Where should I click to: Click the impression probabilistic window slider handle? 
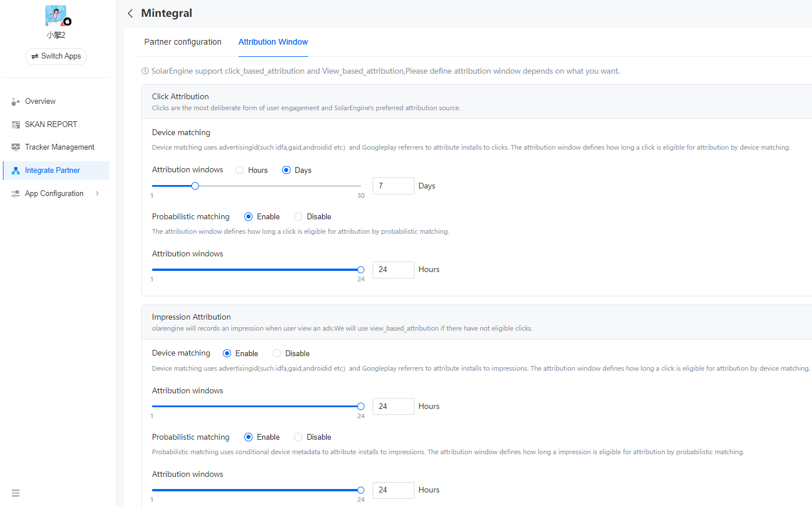[x=361, y=490]
